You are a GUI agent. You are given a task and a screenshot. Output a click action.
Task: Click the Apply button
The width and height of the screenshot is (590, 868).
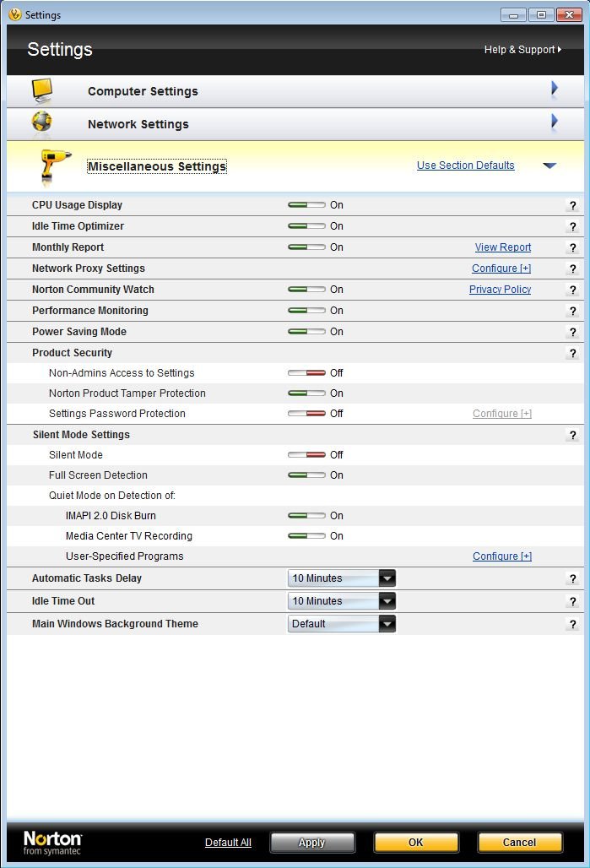(312, 843)
